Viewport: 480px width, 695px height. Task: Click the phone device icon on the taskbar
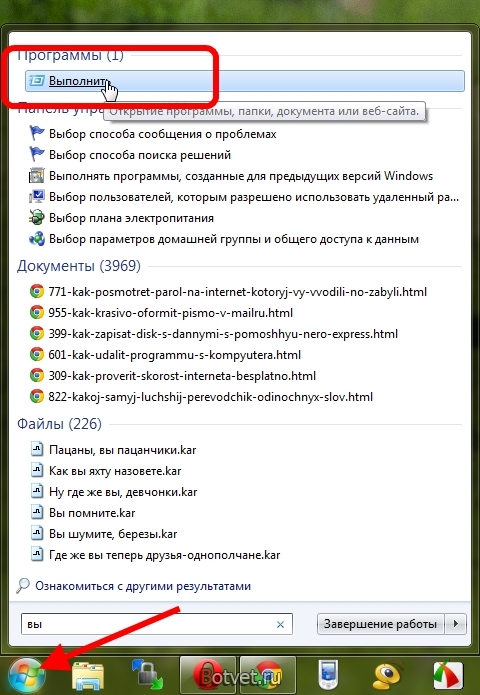click(x=329, y=675)
